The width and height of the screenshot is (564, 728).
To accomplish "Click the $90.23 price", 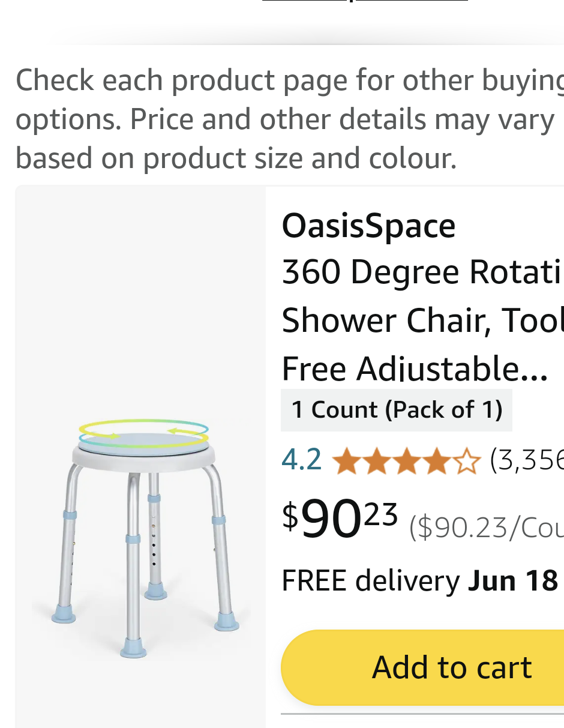I will coord(339,517).
